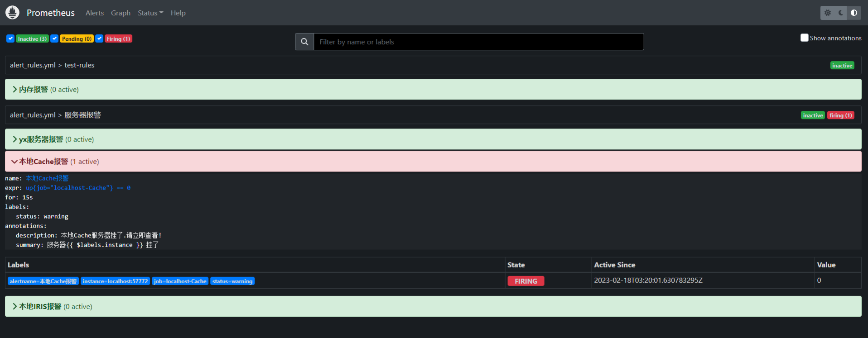
Task: Uncheck the Firing (1) filter checkbox
Action: pyautogui.click(x=100, y=38)
